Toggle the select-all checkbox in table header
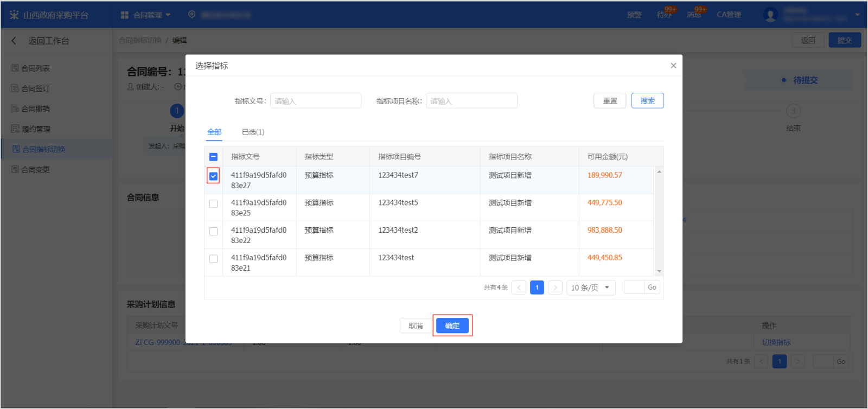This screenshot has width=868, height=409. point(213,157)
